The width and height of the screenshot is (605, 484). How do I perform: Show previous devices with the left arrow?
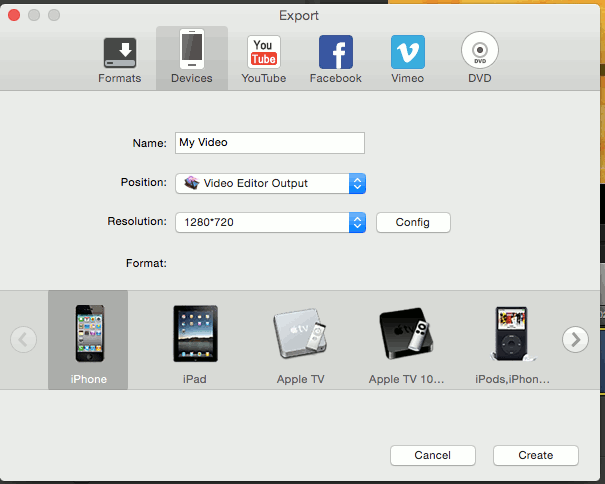[24, 340]
